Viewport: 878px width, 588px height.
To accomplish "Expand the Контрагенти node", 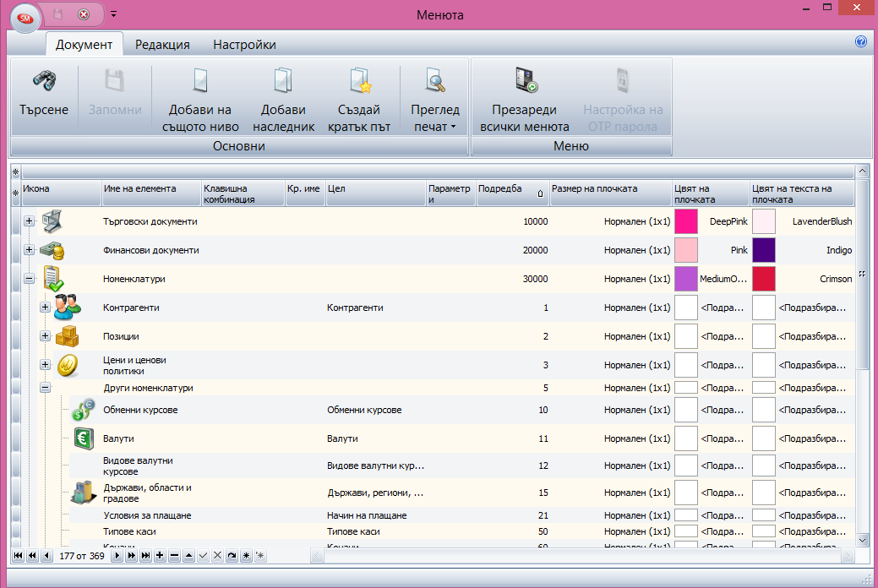I will [x=46, y=307].
